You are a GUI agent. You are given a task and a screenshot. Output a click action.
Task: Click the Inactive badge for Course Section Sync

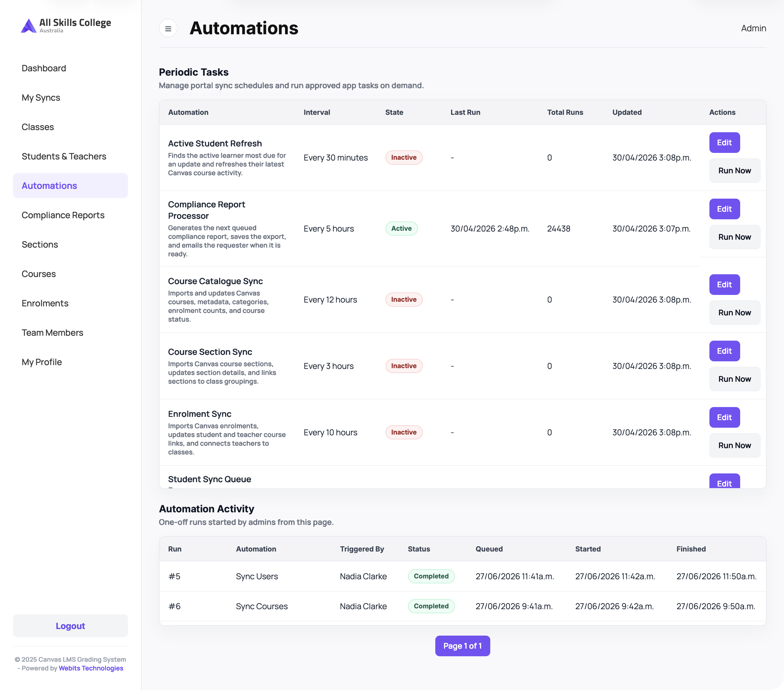point(403,366)
